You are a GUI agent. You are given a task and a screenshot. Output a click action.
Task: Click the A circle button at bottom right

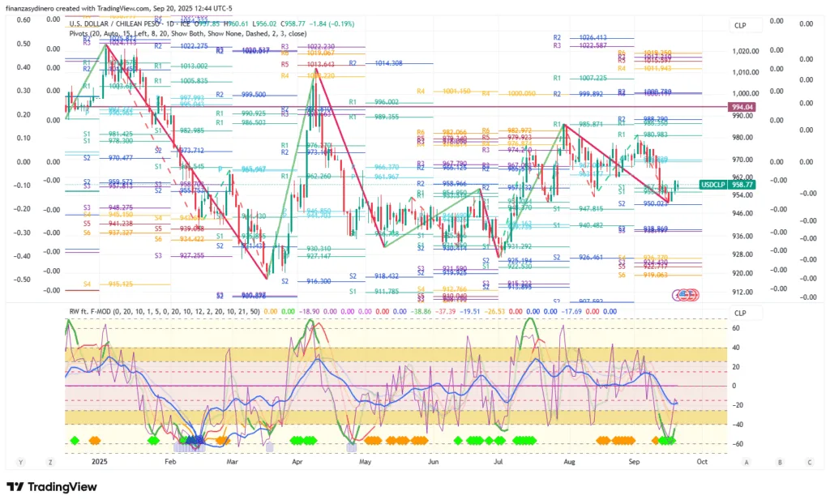tap(747, 462)
